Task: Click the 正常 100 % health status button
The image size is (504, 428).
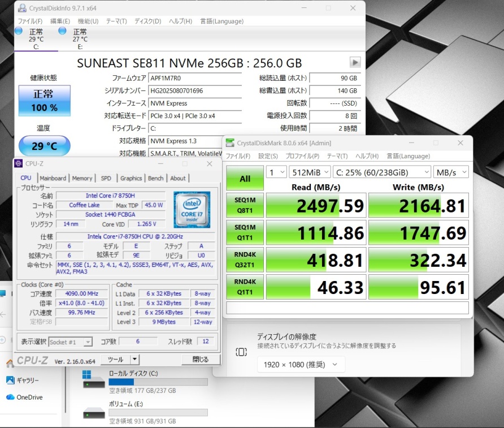Action: [x=45, y=101]
